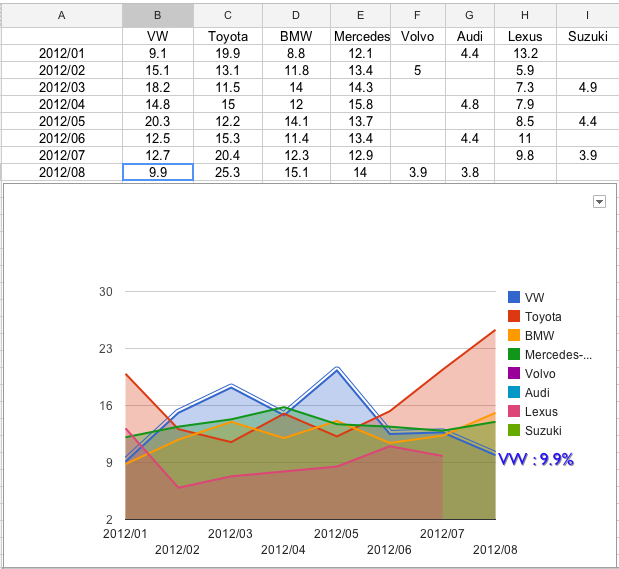
Task: Select the 2012/07 row label cell
Action: [x=62, y=155]
